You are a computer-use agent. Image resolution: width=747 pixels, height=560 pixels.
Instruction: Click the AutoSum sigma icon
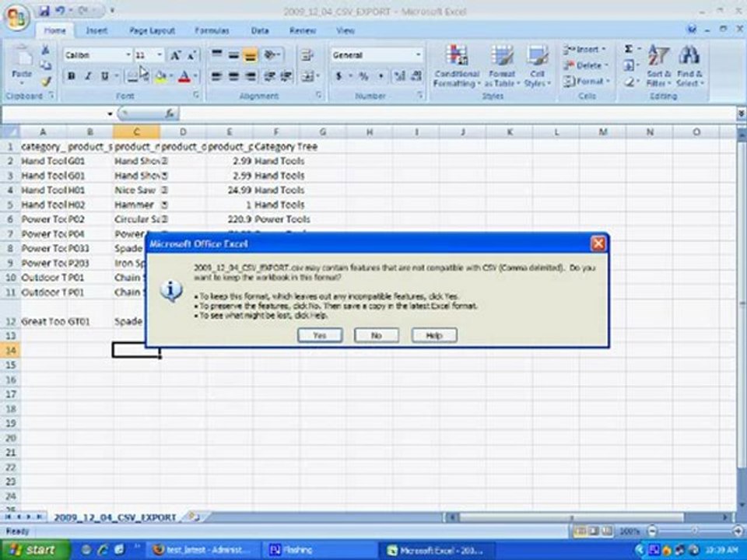(629, 49)
